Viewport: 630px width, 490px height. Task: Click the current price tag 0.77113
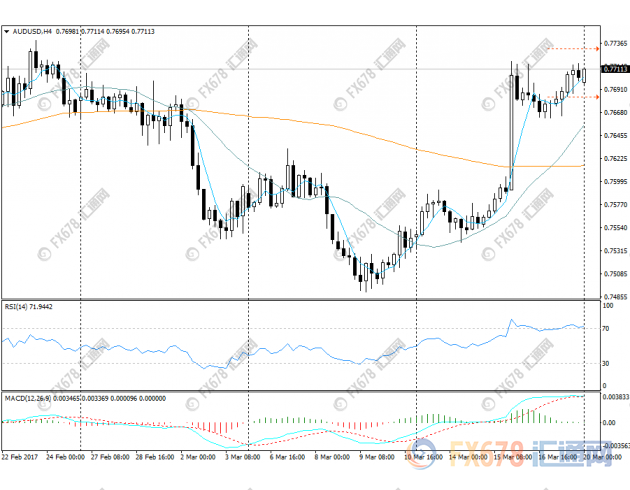pos(614,69)
